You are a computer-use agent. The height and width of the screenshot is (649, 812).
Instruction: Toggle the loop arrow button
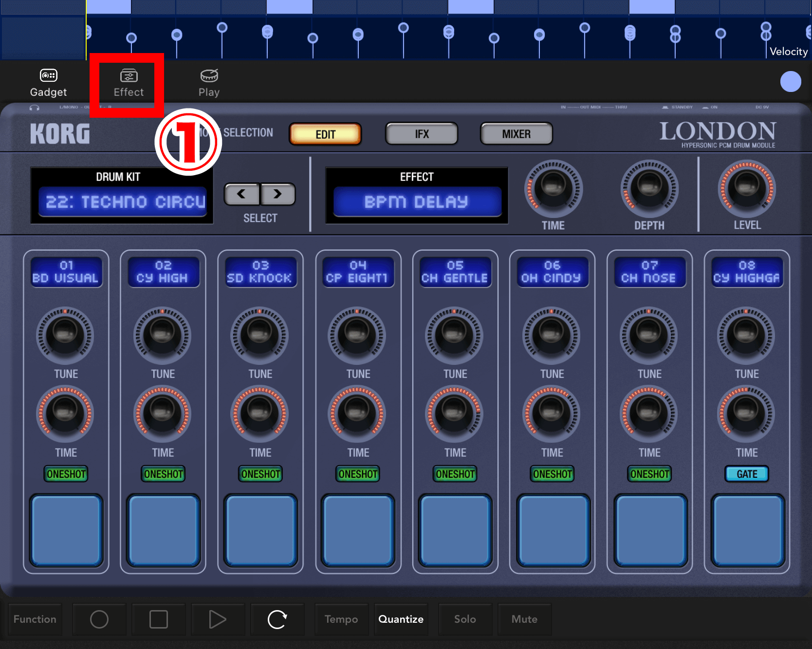(x=277, y=619)
